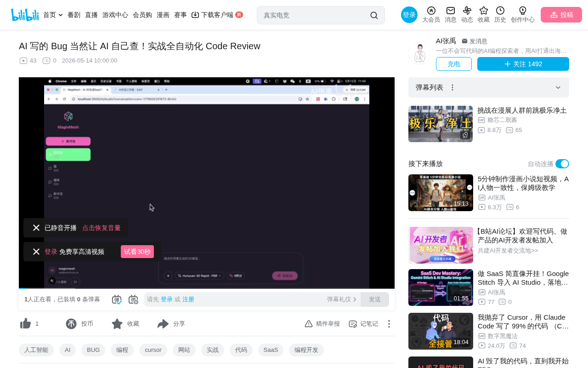Open the 创作中心 creator center icon

coord(523,15)
